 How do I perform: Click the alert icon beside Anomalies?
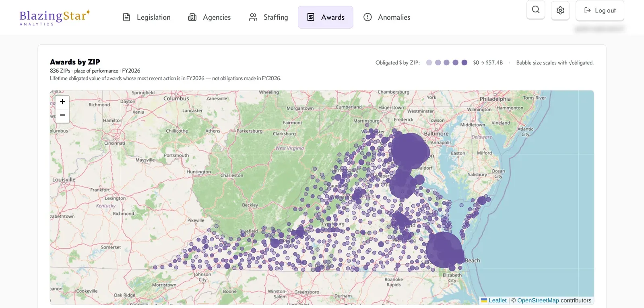point(367,17)
